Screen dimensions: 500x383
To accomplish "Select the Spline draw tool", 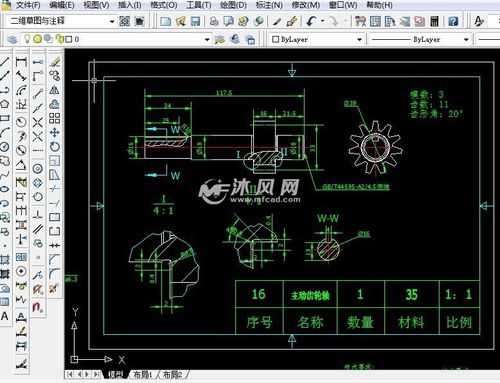I will point(4,174).
